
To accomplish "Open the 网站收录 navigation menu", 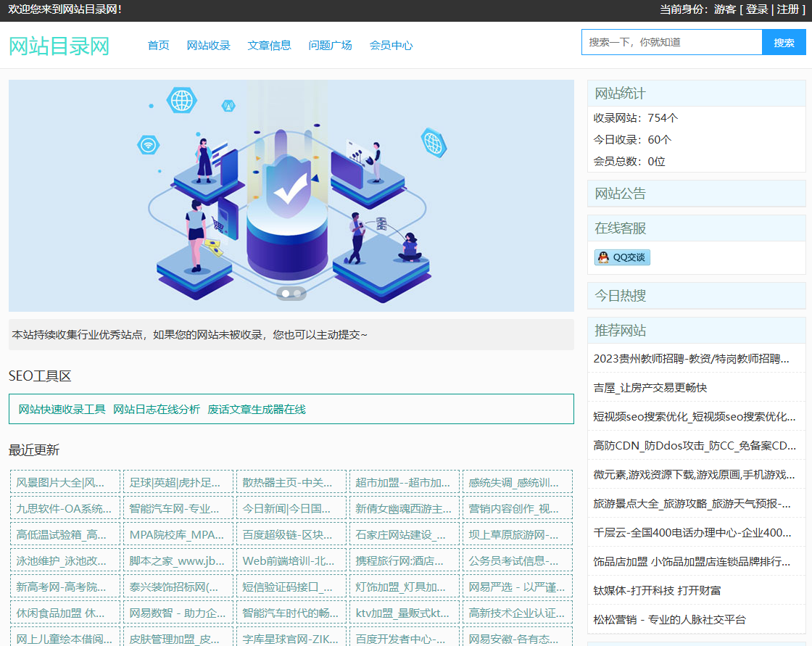I will [x=209, y=45].
